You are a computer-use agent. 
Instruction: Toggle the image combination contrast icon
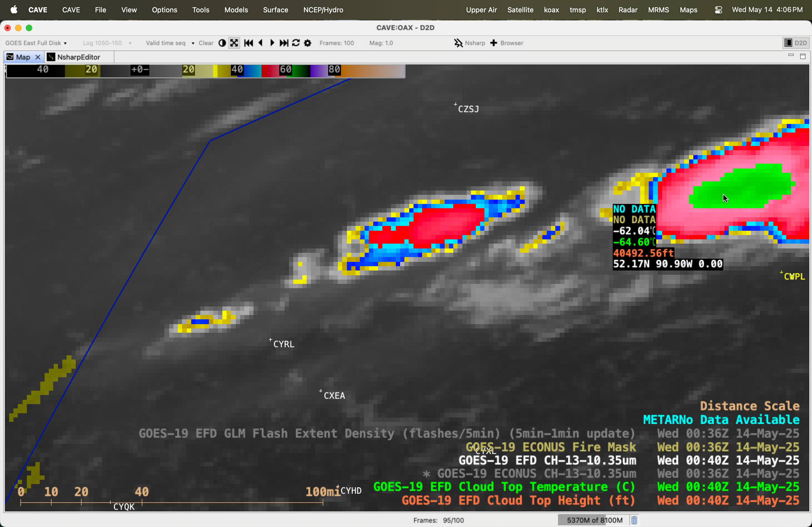[222, 43]
